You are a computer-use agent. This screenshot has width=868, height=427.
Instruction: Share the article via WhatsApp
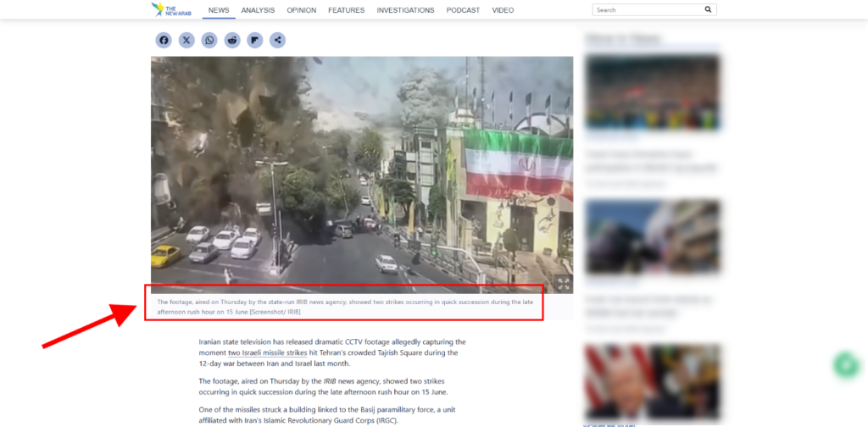click(x=209, y=40)
